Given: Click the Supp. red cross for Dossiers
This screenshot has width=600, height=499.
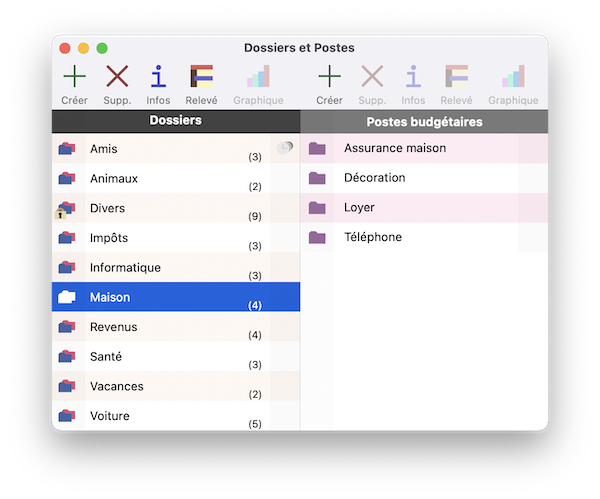Looking at the screenshot, I should [x=117, y=76].
